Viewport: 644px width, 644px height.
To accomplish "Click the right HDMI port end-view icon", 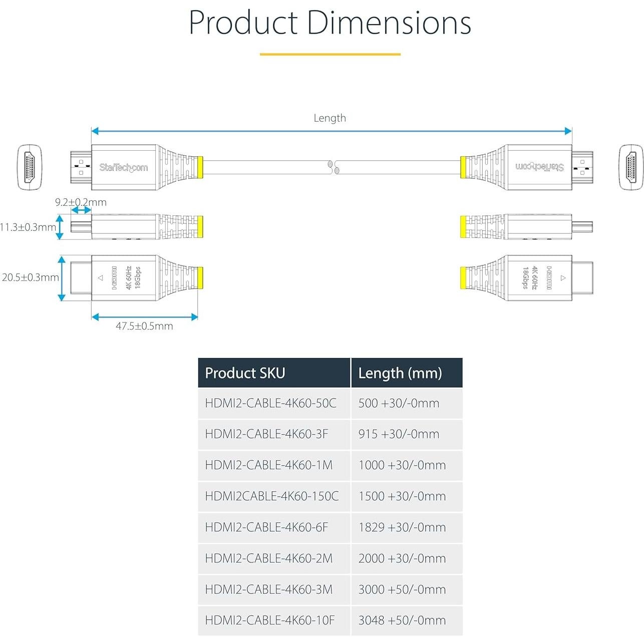I will (630, 167).
